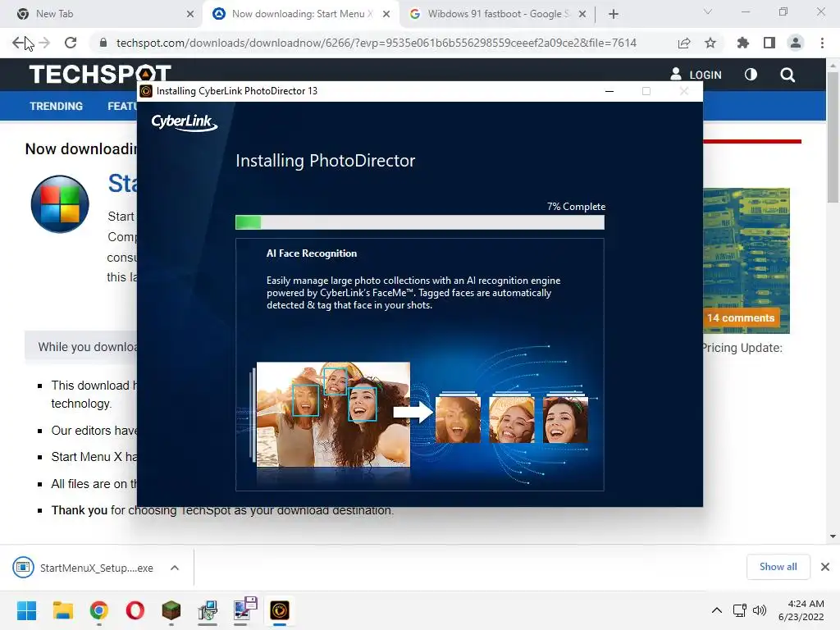
Task: Click the article thumbnail with circuit image
Action: (x=746, y=261)
